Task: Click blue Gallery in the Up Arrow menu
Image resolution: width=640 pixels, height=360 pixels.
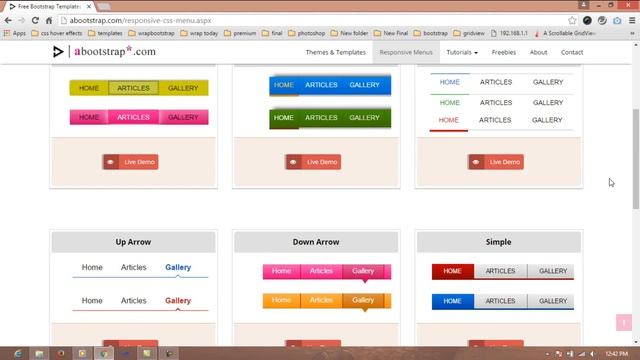Action: [x=178, y=267]
